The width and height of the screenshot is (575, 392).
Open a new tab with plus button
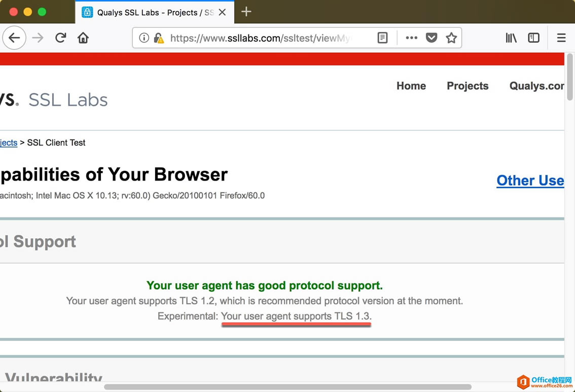click(246, 12)
